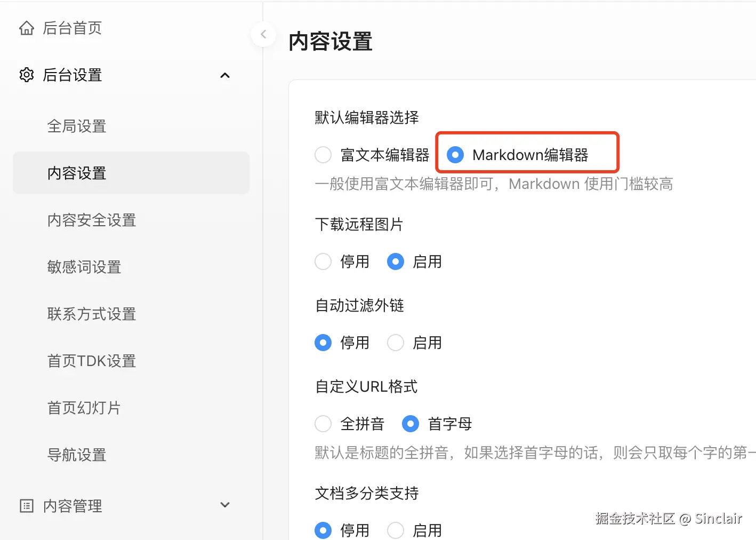Image resolution: width=756 pixels, height=540 pixels.
Task: Click the home icon beside 后台首页
Action: click(27, 28)
